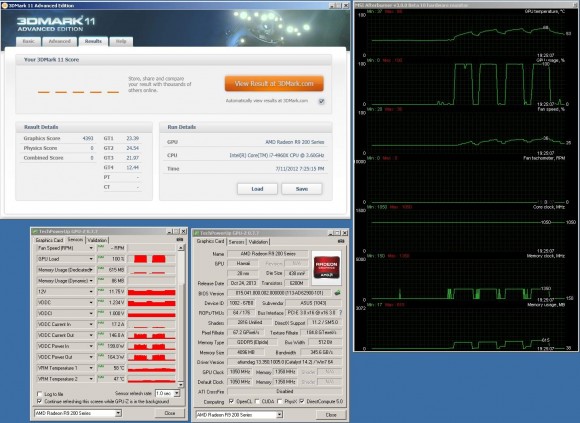
Task: Click the Intel Core i7-4960X CPU text
Action: pyautogui.click(x=277, y=156)
